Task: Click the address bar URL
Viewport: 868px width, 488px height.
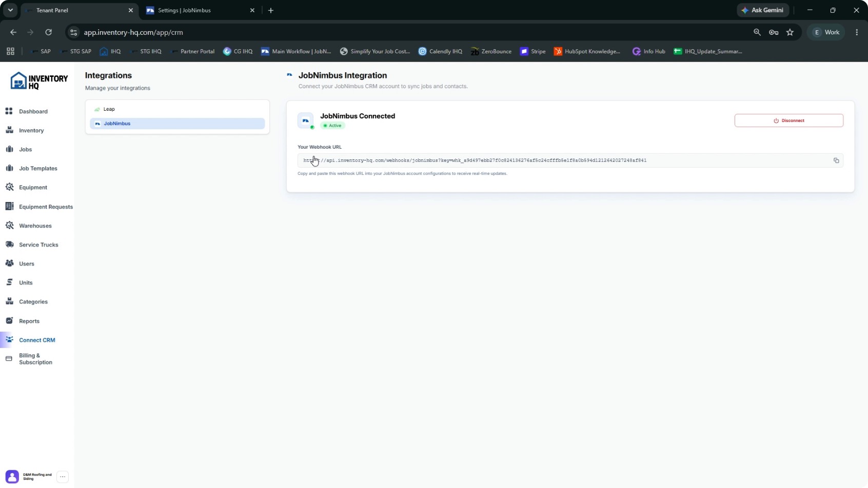Action: click(133, 32)
